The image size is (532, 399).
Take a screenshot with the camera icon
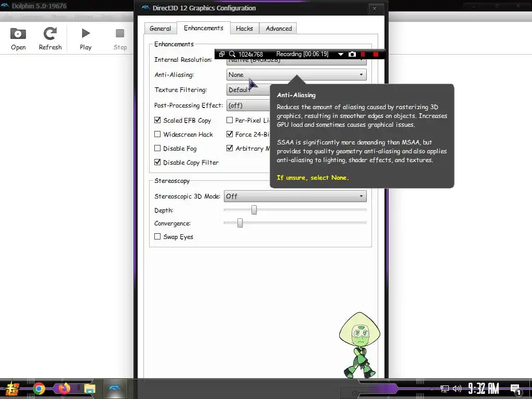[352, 54]
